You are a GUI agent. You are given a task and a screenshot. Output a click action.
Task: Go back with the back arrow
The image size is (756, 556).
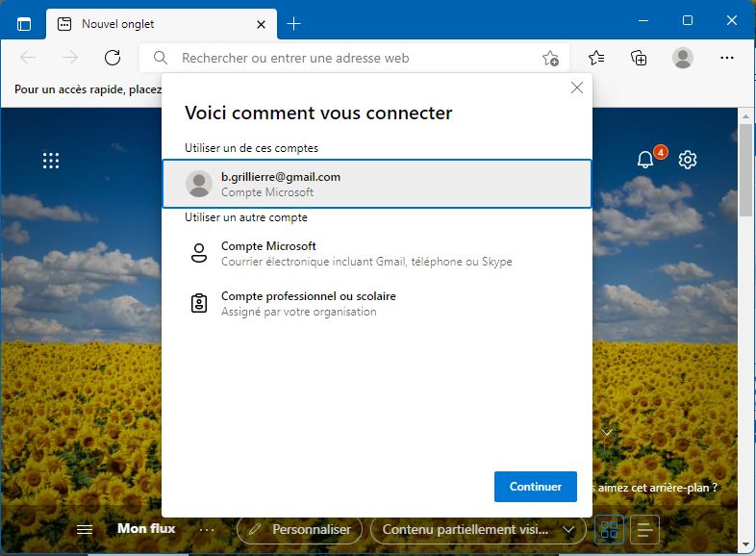[28, 58]
